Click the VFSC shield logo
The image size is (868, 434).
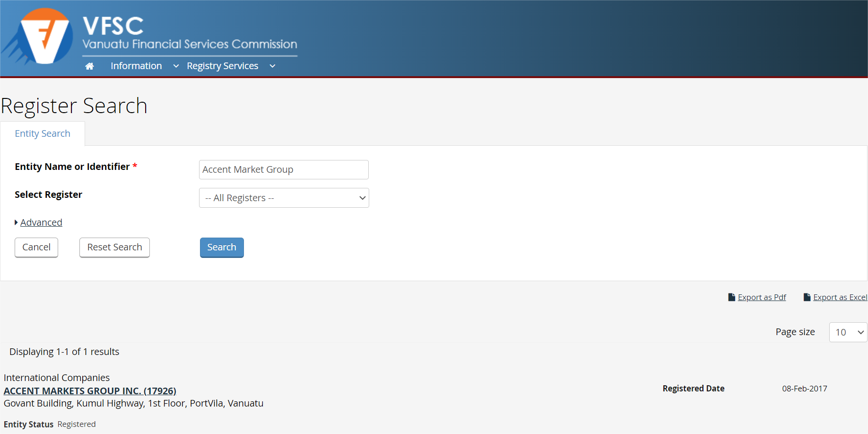coord(38,36)
